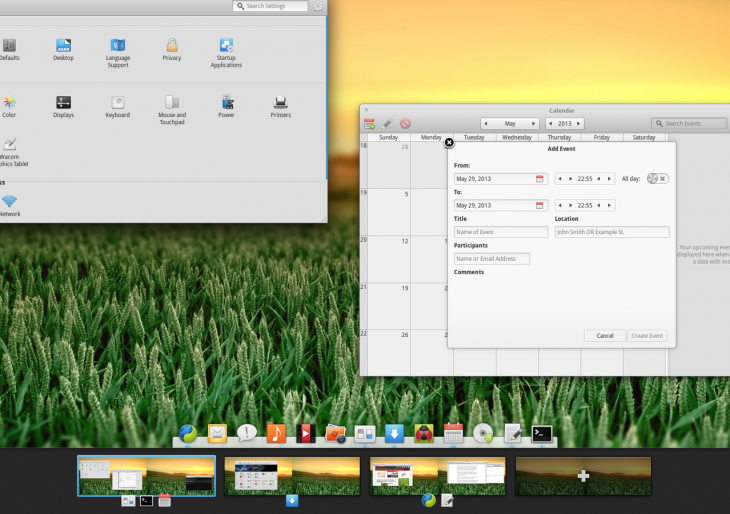The height and width of the screenshot is (514, 730).
Task: Toggle the All day switch
Action: (x=657, y=179)
